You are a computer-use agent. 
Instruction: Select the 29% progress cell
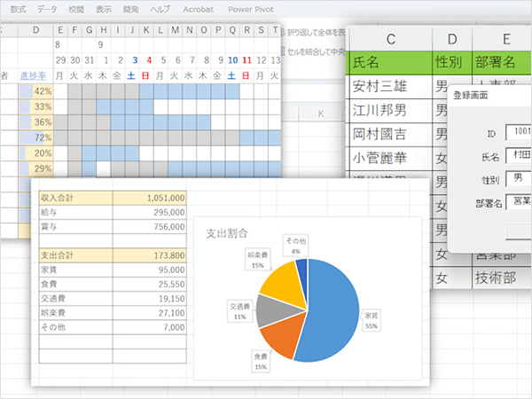click(x=35, y=168)
